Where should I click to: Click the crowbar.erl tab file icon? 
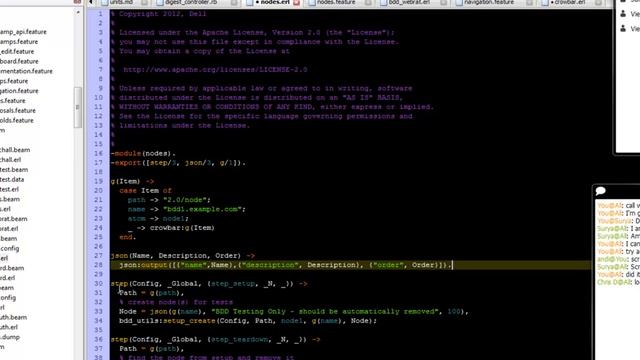545,3
